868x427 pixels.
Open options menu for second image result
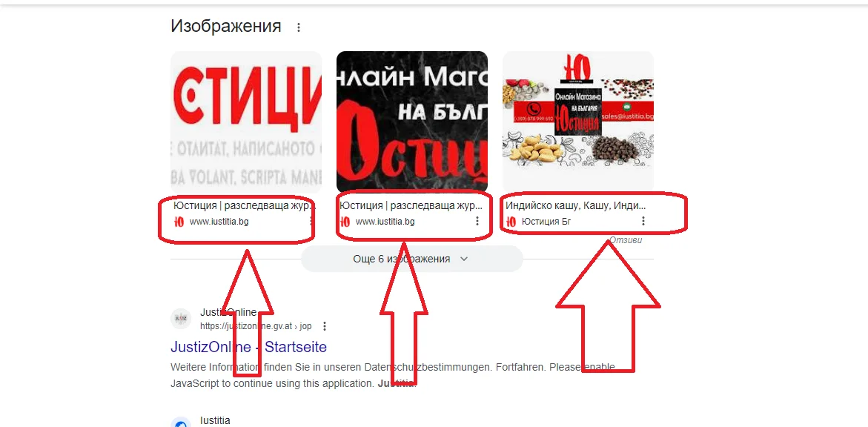click(x=477, y=221)
